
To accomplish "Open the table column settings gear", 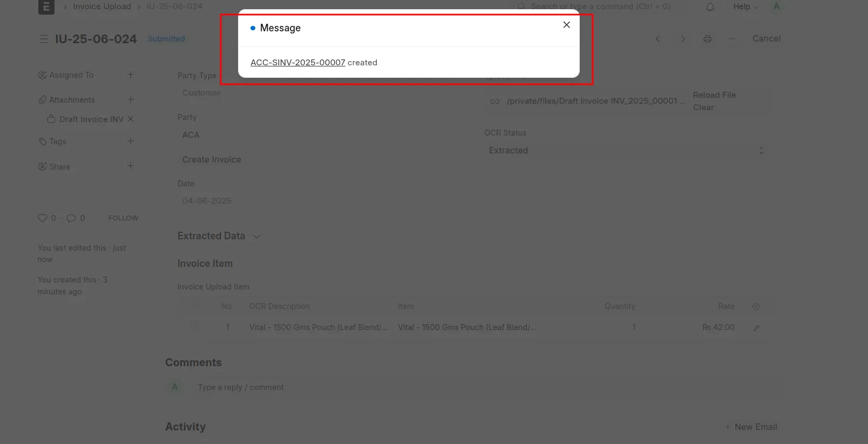I will click(756, 307).
